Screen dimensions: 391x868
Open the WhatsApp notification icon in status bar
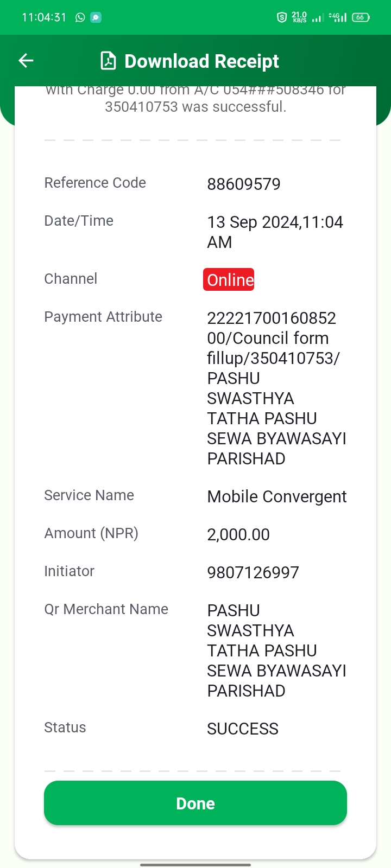click(x=80, y=17)
